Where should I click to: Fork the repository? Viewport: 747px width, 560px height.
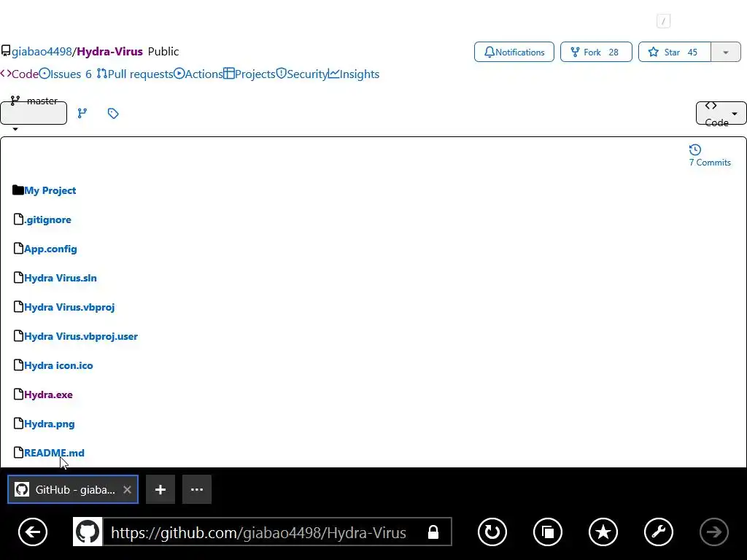[x=596, y=52]
